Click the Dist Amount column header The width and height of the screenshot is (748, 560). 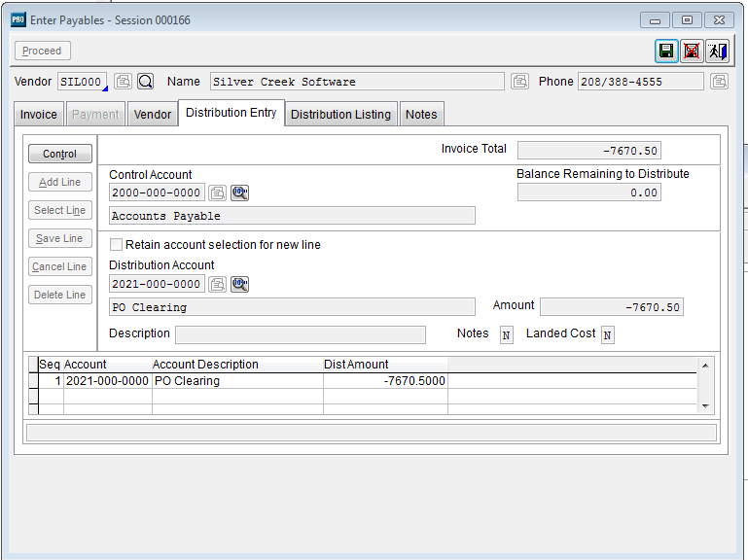pyautogui.click(x=385, y=365)
